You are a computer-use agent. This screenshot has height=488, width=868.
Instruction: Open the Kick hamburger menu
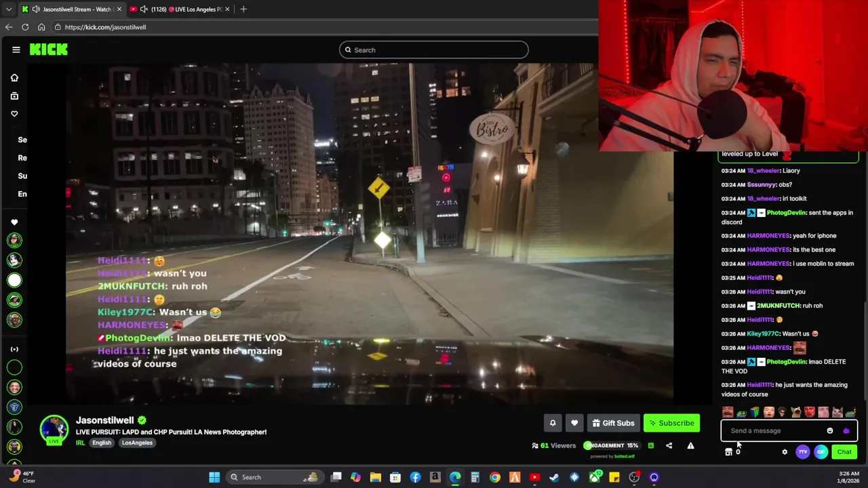tap(16, 49)
